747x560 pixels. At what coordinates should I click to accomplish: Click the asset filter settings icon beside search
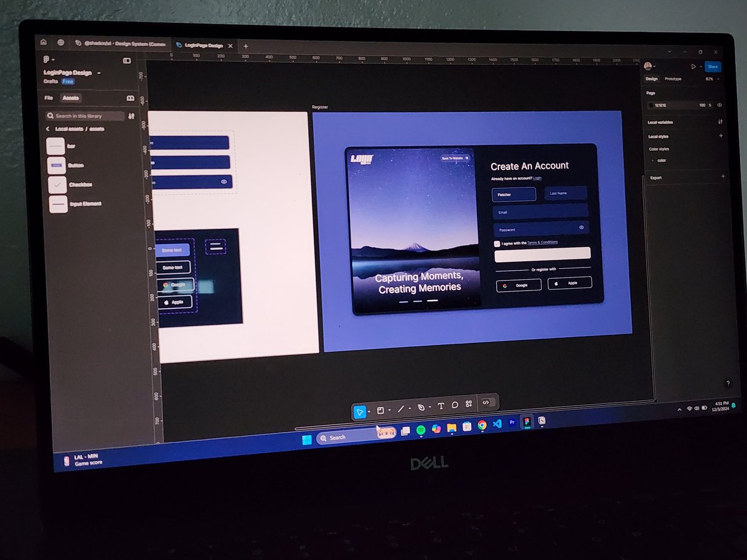point(131,116)
